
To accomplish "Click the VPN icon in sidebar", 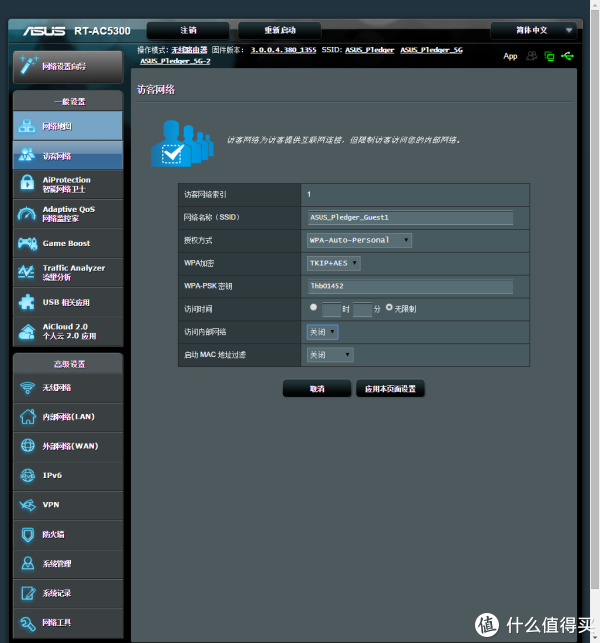I will (x=27, y=505).
